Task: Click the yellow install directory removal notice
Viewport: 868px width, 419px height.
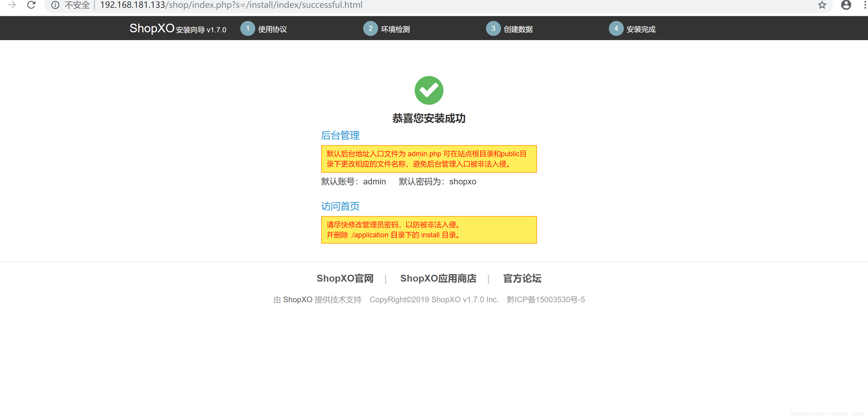Action: [x=429, y=230]
